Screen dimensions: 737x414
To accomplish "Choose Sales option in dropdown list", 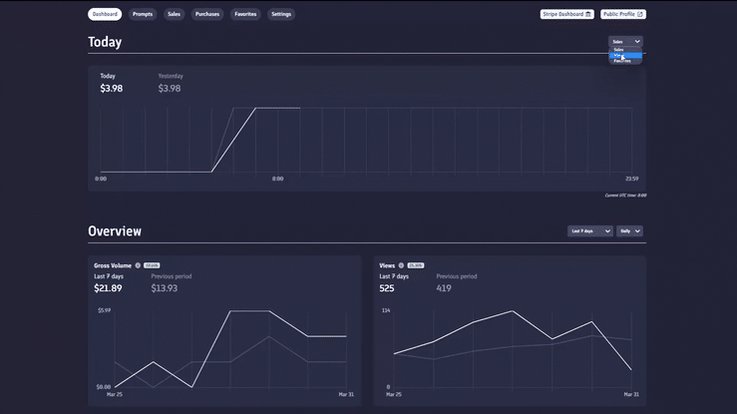I will pyautogui.click(x=626, y=50).
